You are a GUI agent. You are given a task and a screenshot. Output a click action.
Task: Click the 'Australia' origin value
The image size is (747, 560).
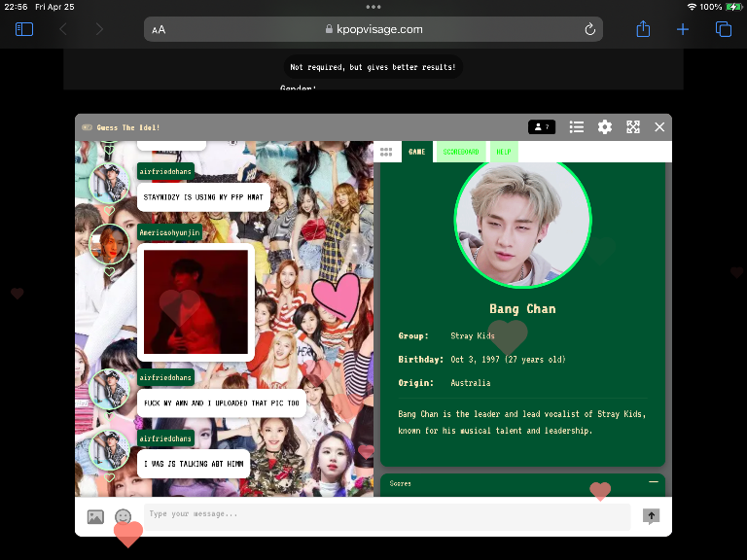click(x=470, y=383)
